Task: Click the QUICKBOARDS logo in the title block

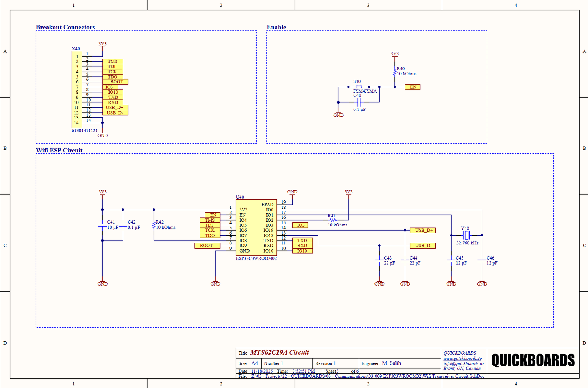Action: 533,360
